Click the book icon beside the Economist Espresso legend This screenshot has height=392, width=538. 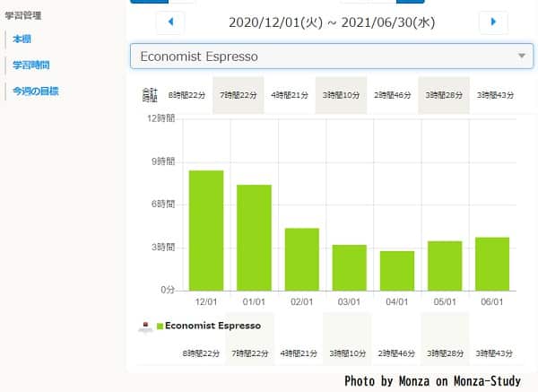click(x=144, y=327)
